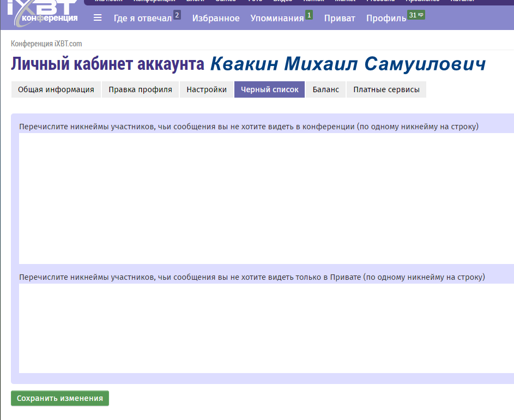Open the hamburger menu icon

(98, 18)
